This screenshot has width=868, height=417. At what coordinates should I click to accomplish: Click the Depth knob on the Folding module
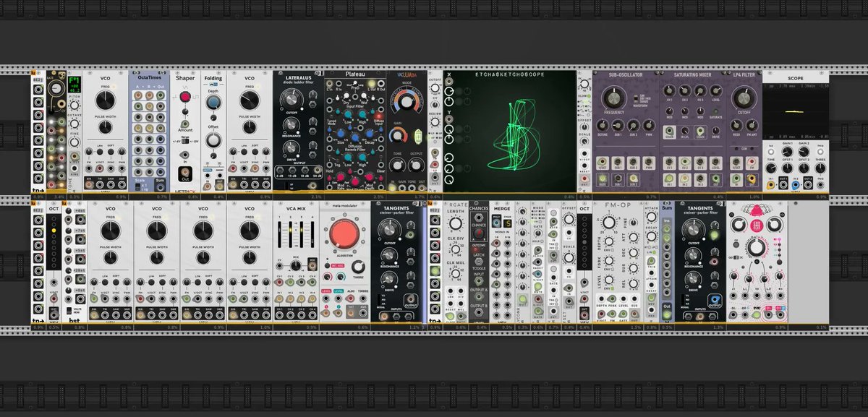[213, 101]
